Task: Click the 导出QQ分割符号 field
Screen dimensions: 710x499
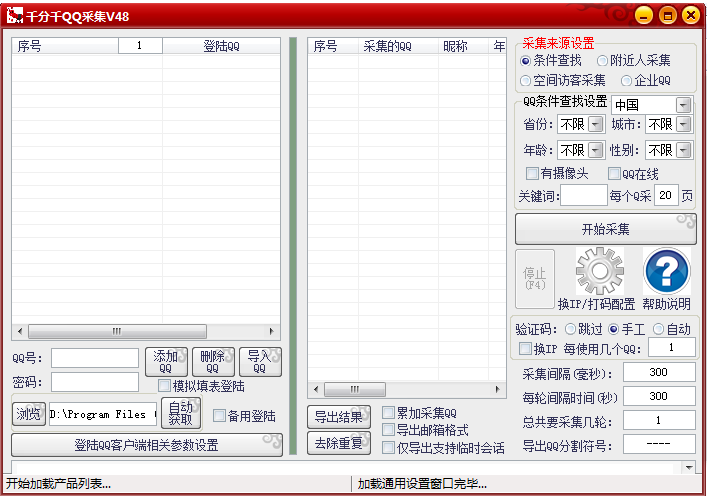Action: pyautogui.click(x=659, y=444)
